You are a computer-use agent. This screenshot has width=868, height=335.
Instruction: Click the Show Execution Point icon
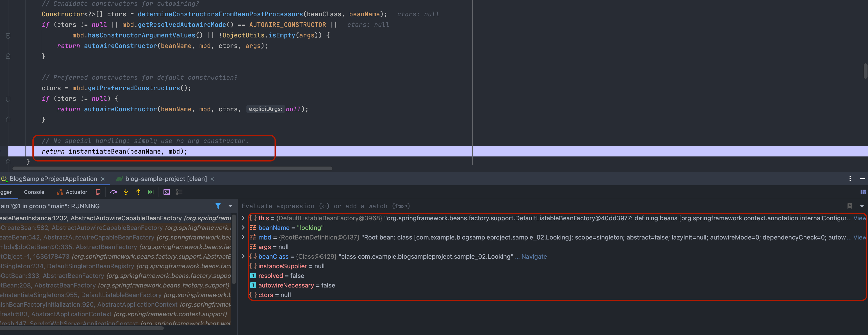(98, 192)
